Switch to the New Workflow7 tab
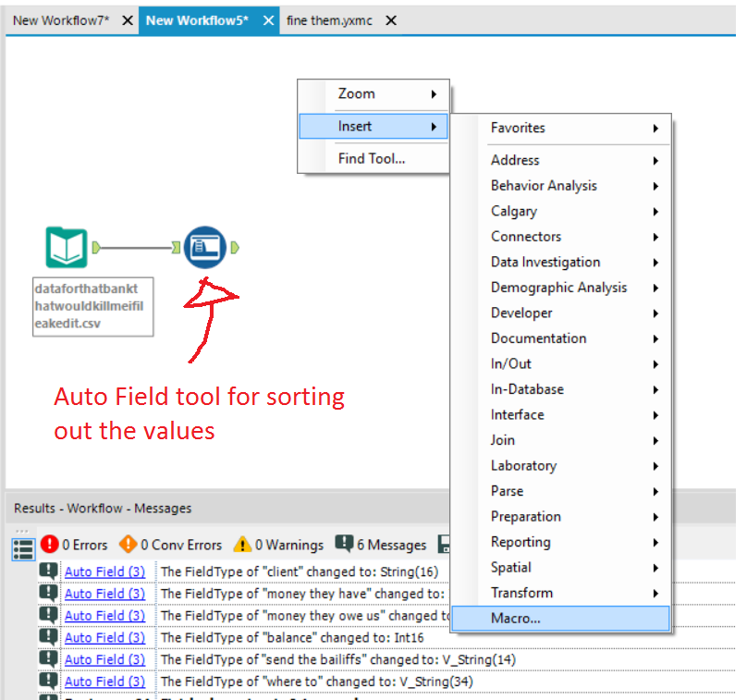 61,20
